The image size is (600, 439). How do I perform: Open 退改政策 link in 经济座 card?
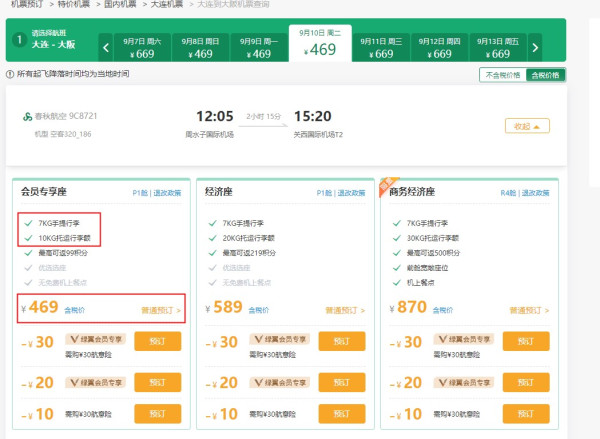(x=351, y=193)
